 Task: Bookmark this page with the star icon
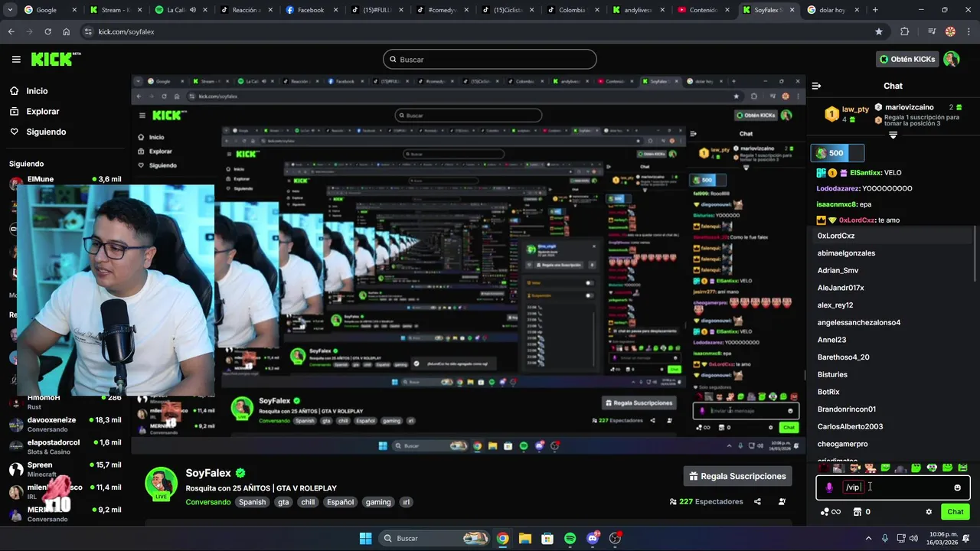[879, 31]
